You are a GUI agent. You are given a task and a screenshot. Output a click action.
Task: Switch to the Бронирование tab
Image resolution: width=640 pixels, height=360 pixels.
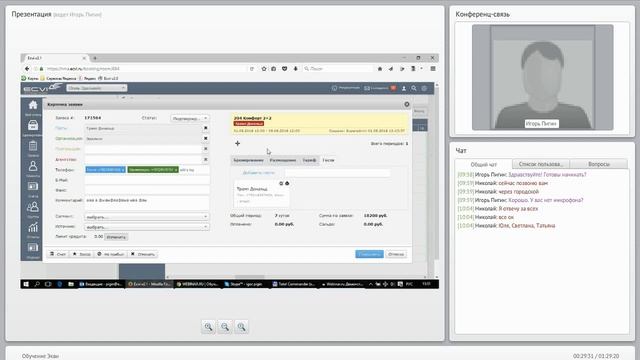tap(248, 160)
